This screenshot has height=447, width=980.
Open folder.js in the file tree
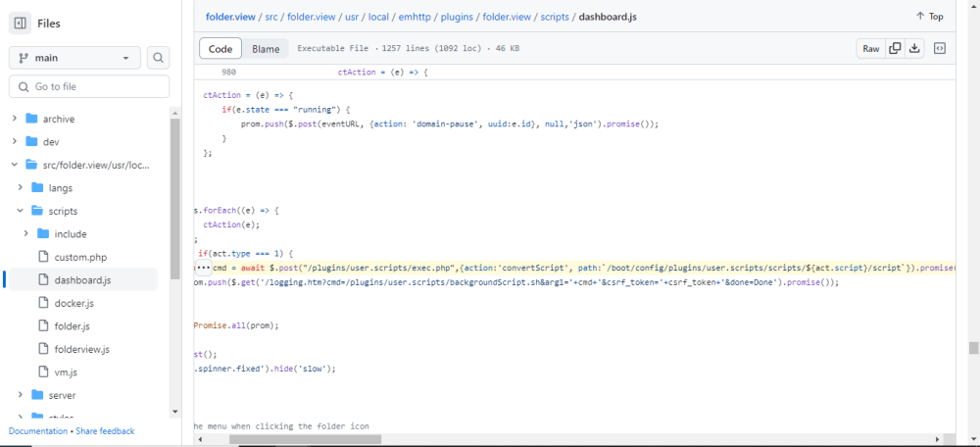(72, 326)
